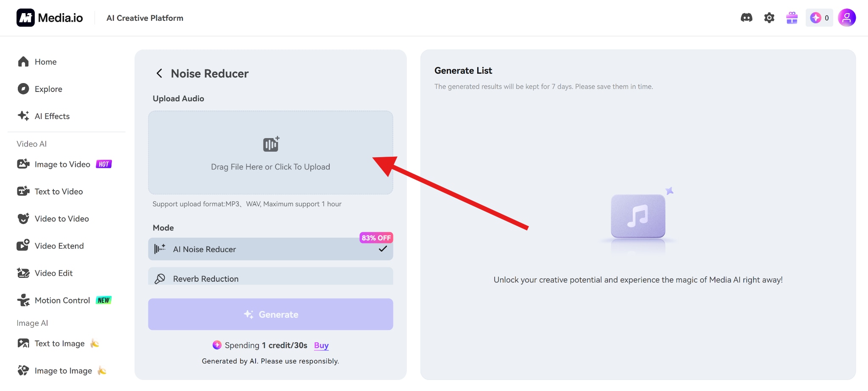Open the Motion Control tool
Image resolution: width=868 pixels, height=391 pixels.
(x=62, y=300)
